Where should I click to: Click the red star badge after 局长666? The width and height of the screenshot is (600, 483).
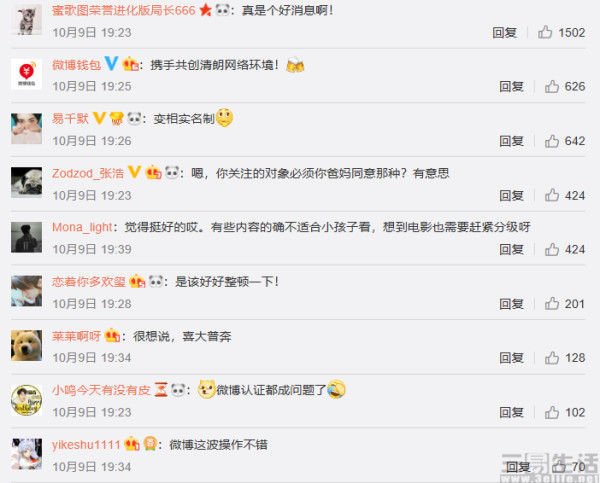click(205, 10)
